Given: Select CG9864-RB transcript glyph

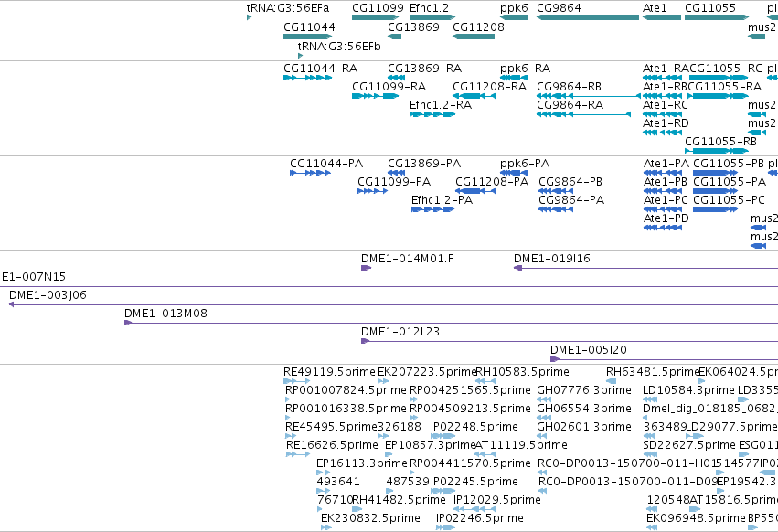Looking at the screenshot, I should point(589,96).
